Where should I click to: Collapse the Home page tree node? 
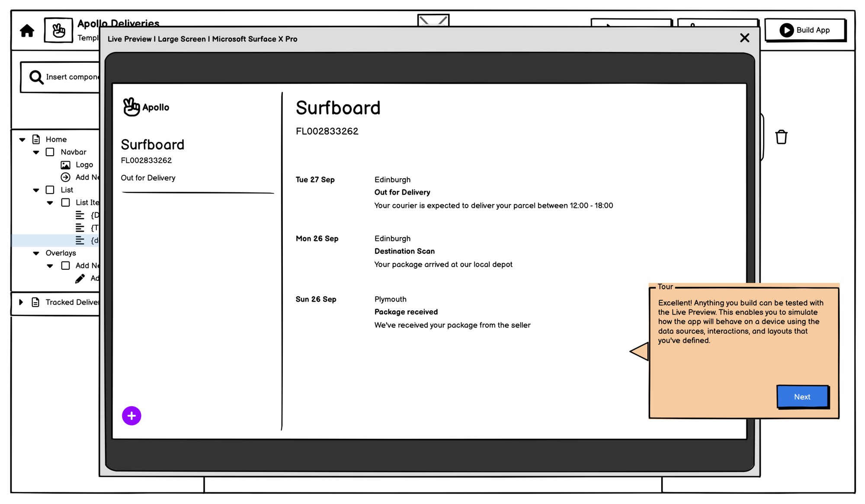pos(22,140)
